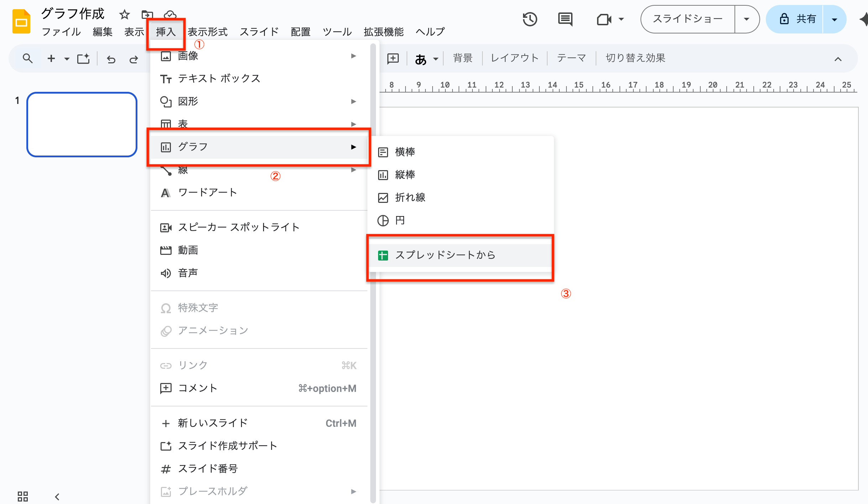Open version history clock icon
The height and width of the screenshot is (504, 868).
pos(530,19)
